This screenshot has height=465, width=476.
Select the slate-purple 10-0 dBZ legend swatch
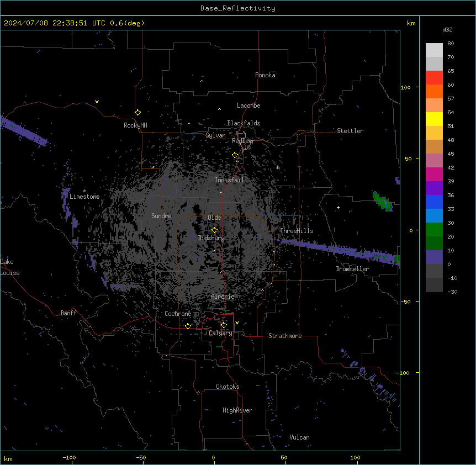(434, 257)
